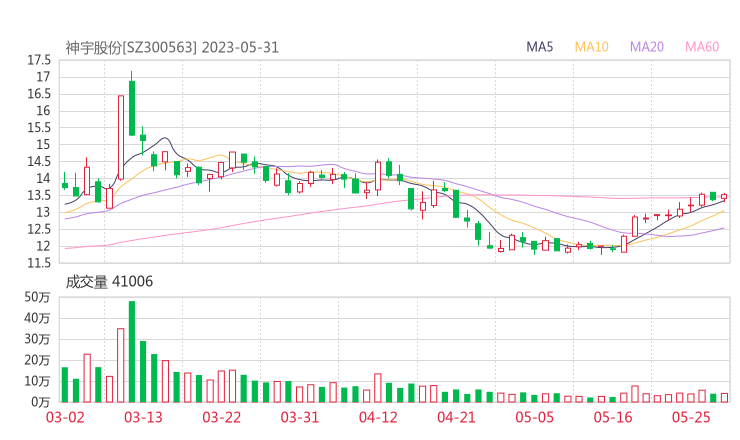The image size is (740, 440).
Task: Click the 03-13 date axis label
Action: (x=143, y=417)
